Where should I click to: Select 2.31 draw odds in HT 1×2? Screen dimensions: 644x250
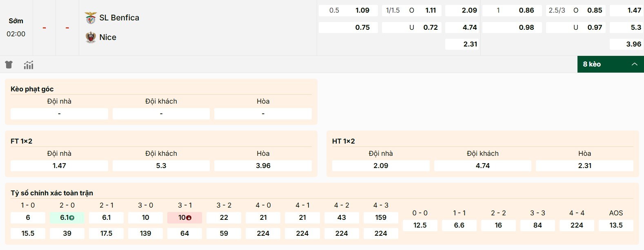point(584,166)
